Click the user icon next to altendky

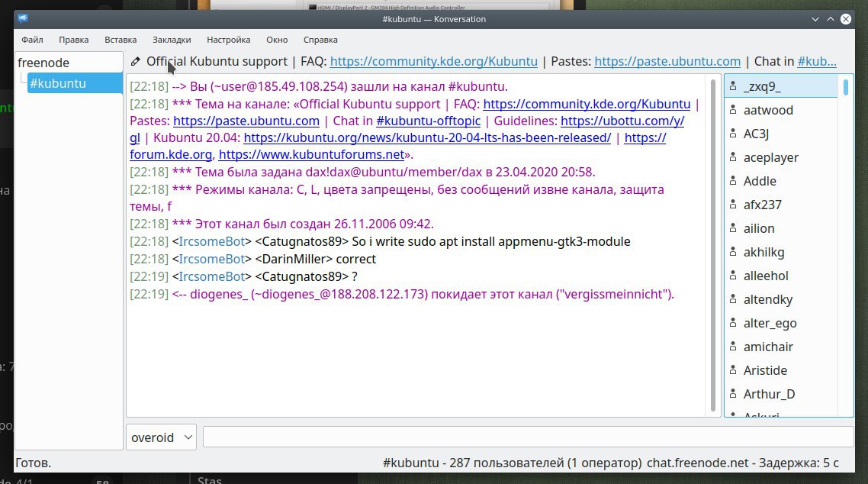click(733, 299)
